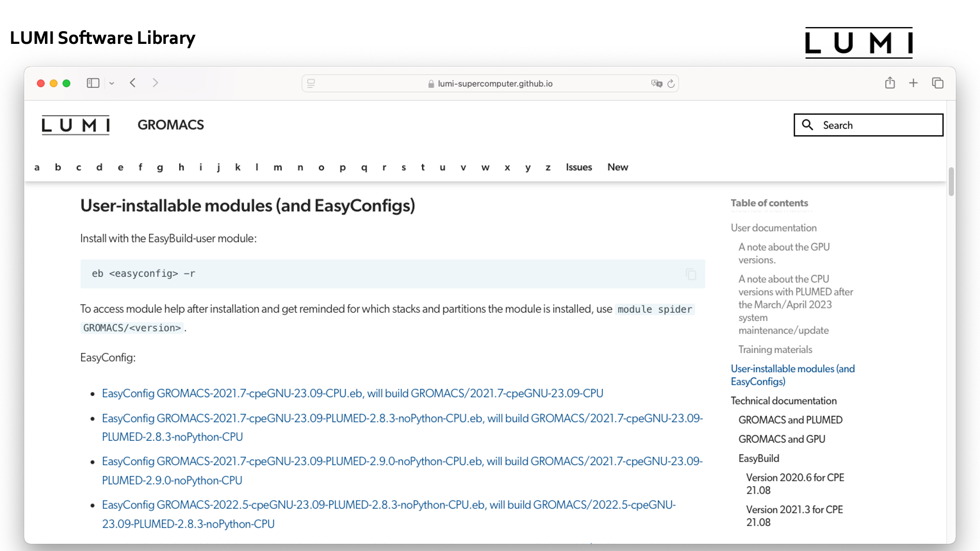Open the sidebar dropdown chevron

[112, 83]
